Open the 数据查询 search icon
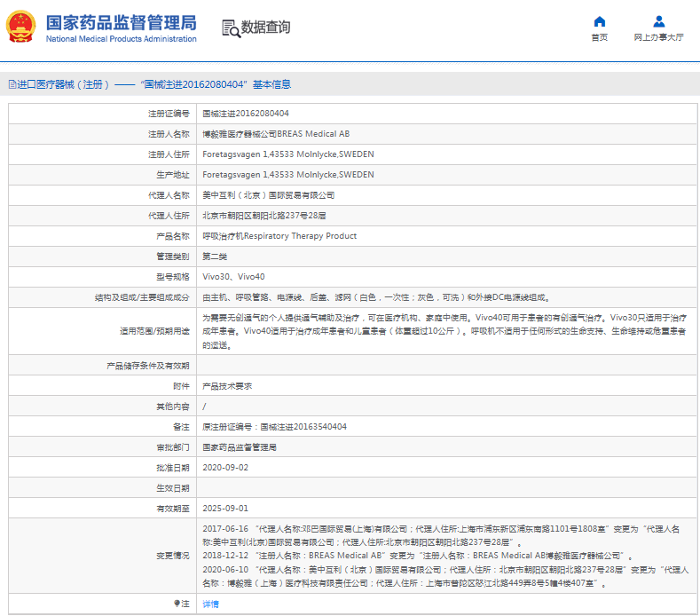This screenshot has height=616, width=700. (x=232, y=28)
